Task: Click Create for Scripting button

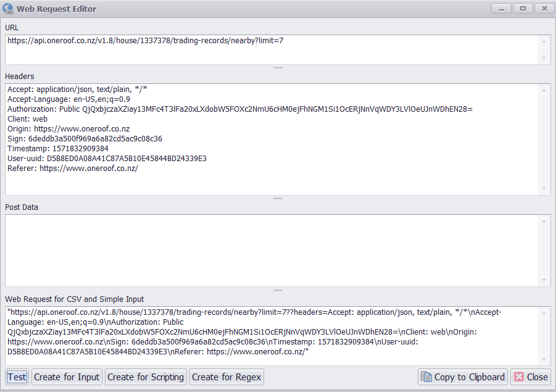Action: (x=146, y=377)
